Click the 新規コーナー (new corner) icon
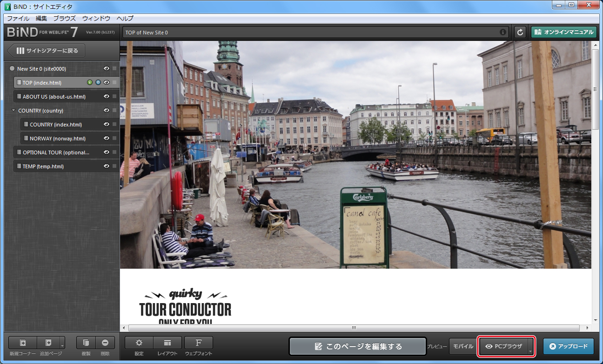The image size is (603, 364). [23, 343]
